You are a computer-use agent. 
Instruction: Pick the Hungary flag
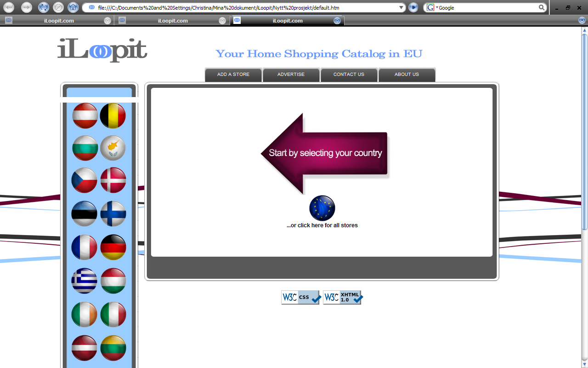[x=113, y=281]
